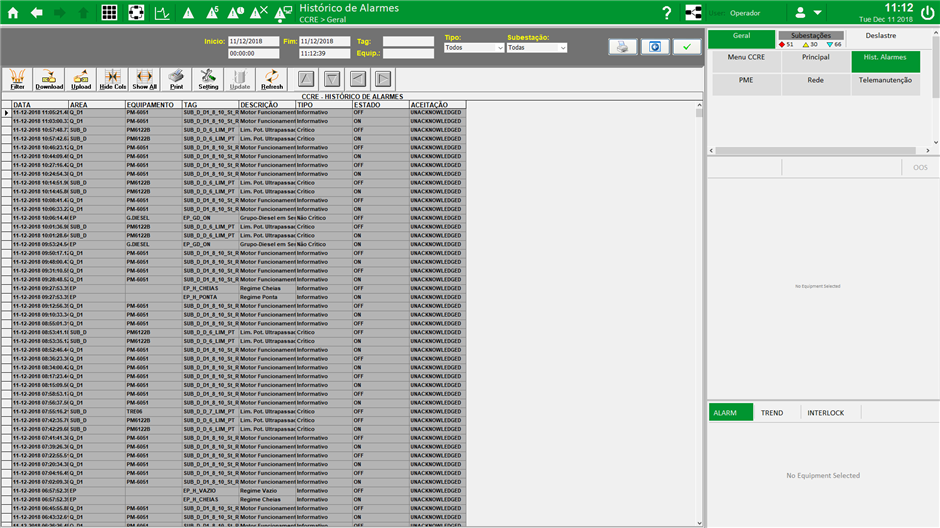Go to the Home screen icon
This screenshot has width=940, height=528.
tap(13, 13)
